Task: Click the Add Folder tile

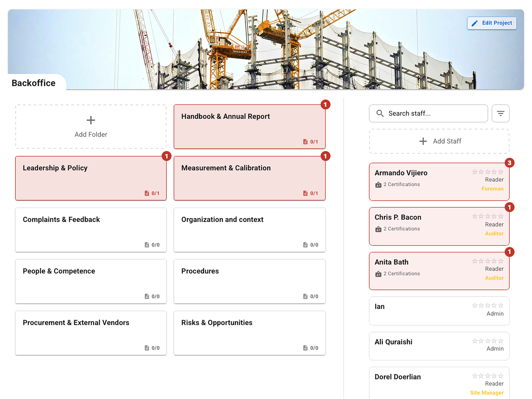Action: (91, 127)
